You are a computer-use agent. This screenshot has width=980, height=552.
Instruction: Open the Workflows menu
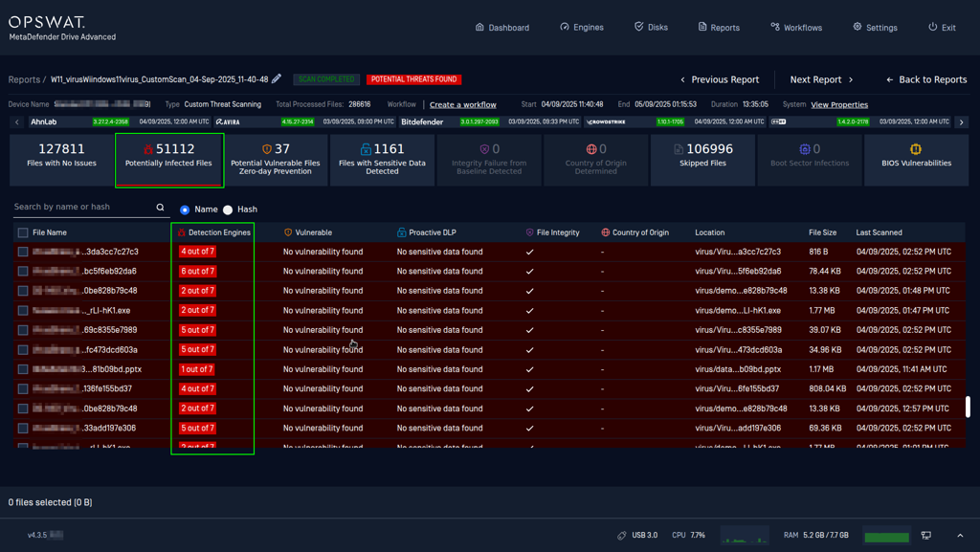point(796,28)
